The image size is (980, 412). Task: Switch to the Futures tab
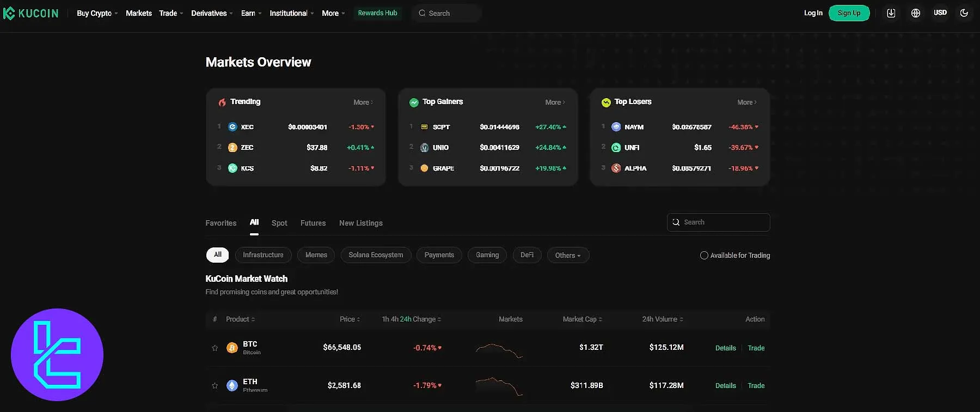click(x=313, y=223)
